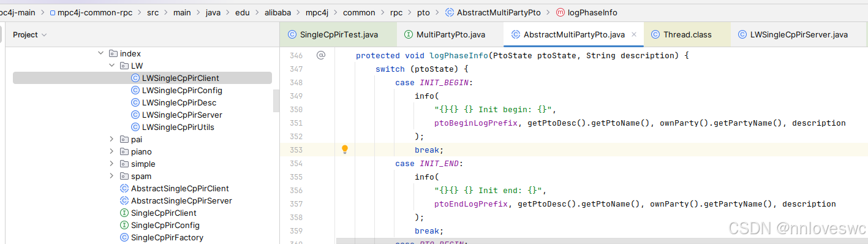Click common in the breadcrumb path
Viewport: 868px width, 244px height.
pyautogui.click(x=360, y=12)
